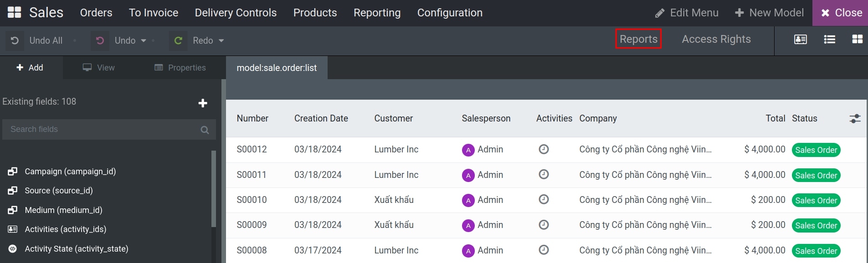Click the Campaign field type icon
Image resolution: width=868 pixels, height=263 pixels.
point(13,172)
